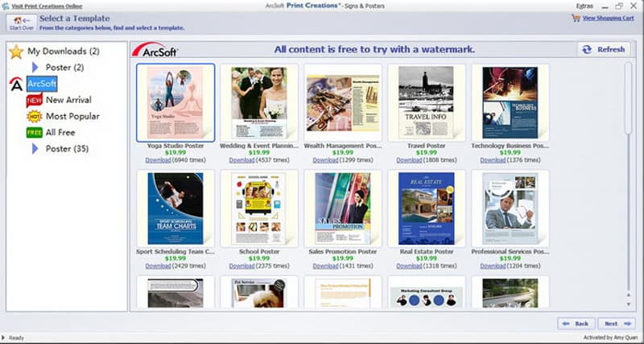Click the Refresh arrows icon
The image size is (644, 344).
tap(587, 49)
